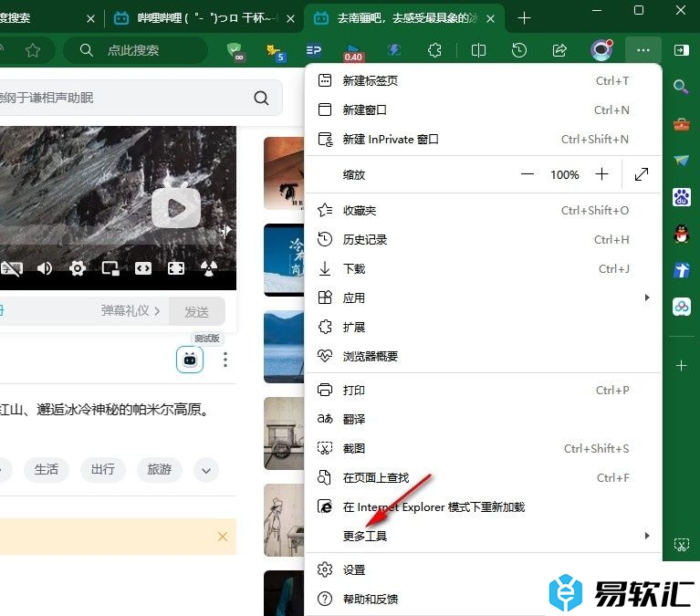700x616 pixels.
Task: Choose 截图 in the menu
Action: coord(483,449)
